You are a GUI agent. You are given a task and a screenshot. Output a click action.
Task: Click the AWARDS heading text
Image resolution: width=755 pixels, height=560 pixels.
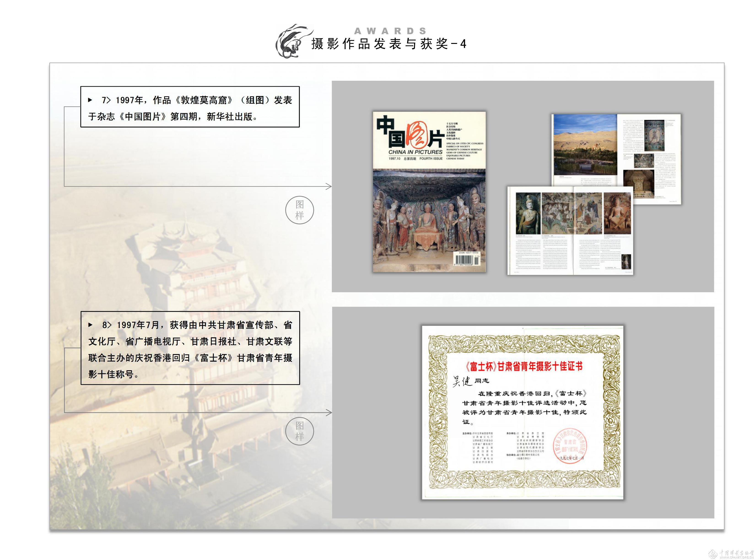click(390, 31)
